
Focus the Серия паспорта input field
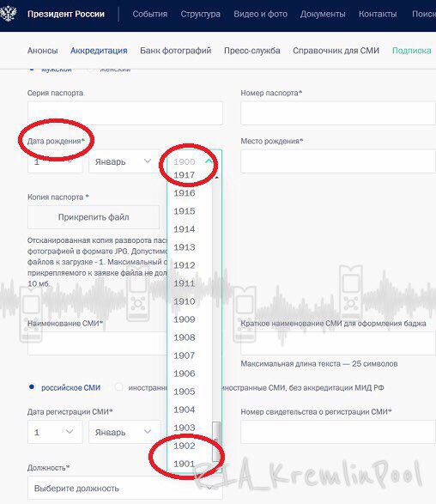pyautogui.click(x=125, y=113)
